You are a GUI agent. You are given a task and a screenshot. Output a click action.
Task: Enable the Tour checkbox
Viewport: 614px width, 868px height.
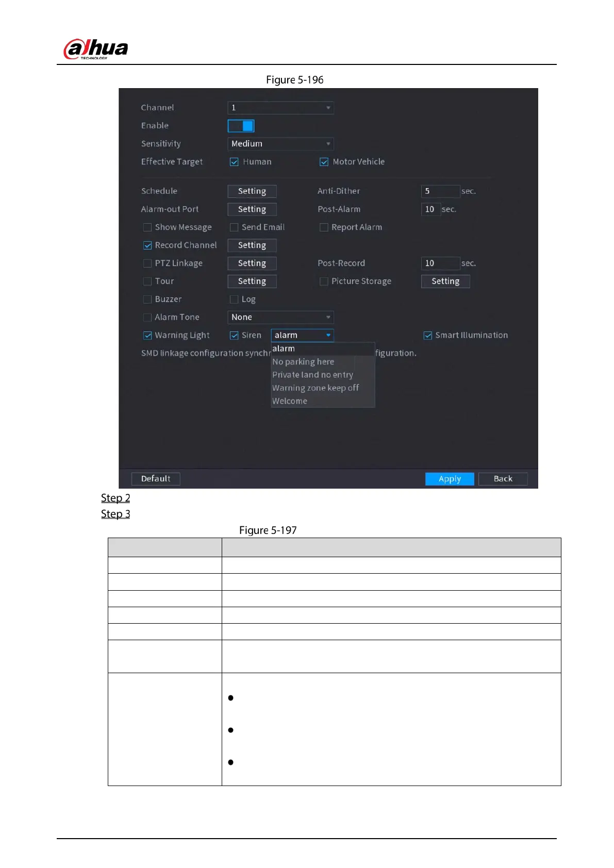coord(147,281)
